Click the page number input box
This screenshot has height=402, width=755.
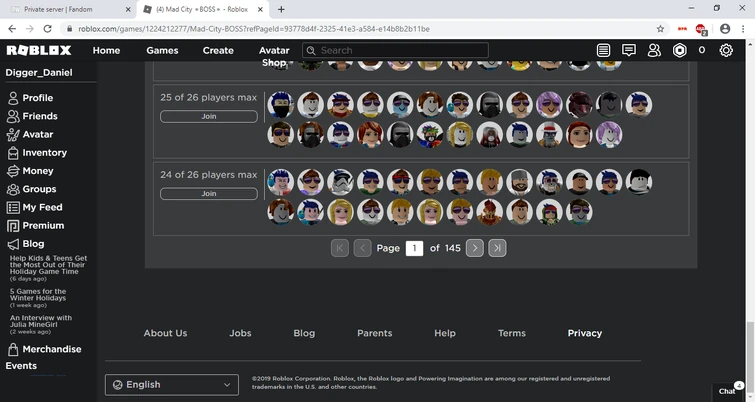coord(415,248)
